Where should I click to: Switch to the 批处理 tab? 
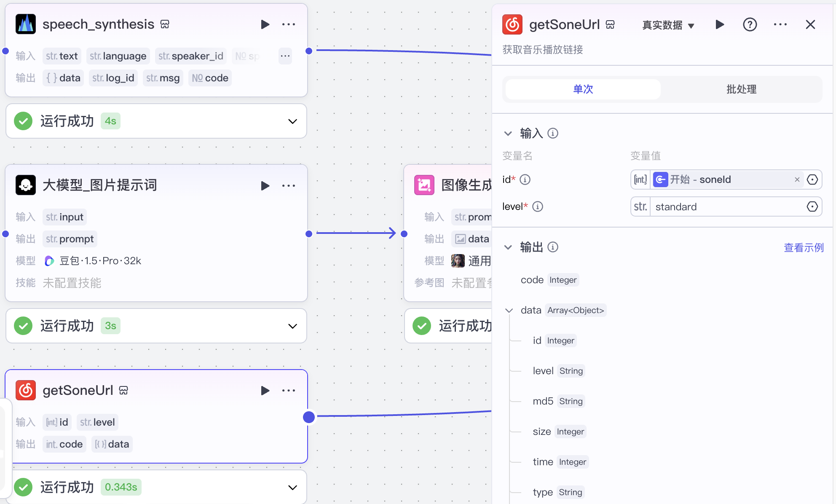click(740, 89)
